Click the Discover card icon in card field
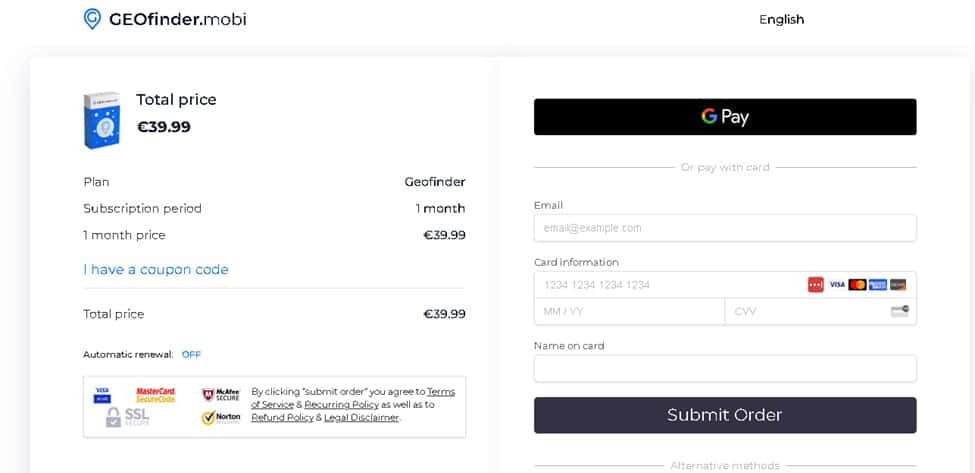 [898, 285]
